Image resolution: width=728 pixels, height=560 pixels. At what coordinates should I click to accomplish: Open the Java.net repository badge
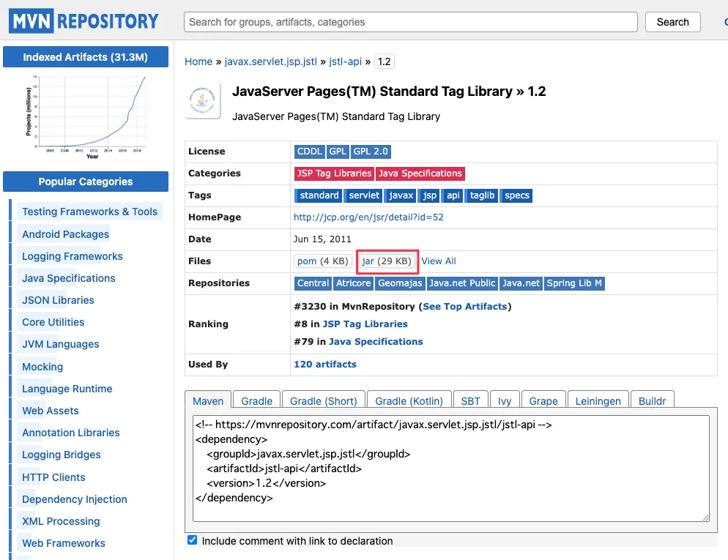[x=521, y=283]
